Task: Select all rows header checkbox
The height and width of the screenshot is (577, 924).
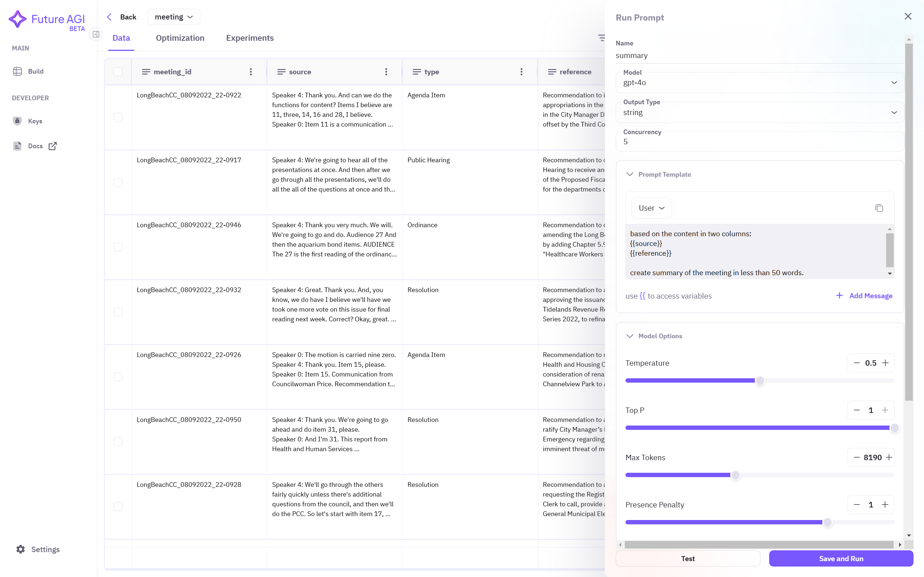Action: click(118, 72)
